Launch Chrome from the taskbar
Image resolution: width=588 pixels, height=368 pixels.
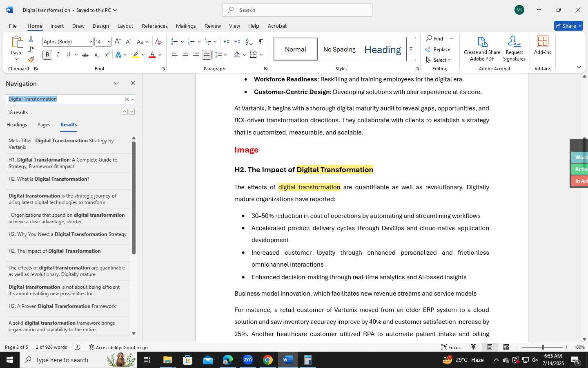(x=268, y=360)
